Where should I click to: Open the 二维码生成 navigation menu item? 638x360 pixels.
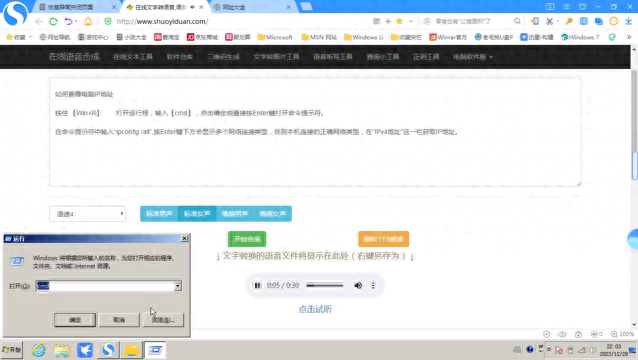pyautogui.click(x=223, y=57)
